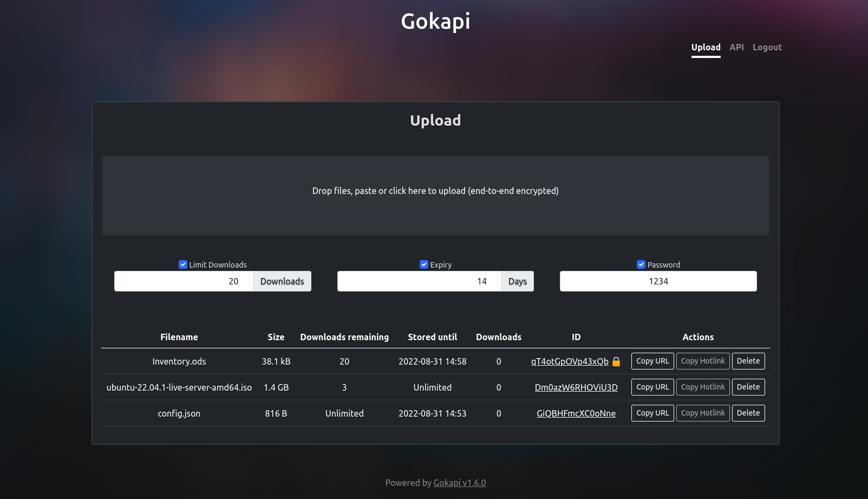Copy Hotlink for Inventory.ods

click(703, 361)
